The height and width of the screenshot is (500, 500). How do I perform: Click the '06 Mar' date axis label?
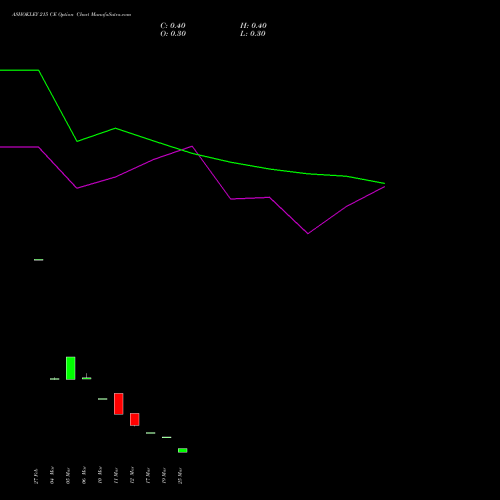84,475
